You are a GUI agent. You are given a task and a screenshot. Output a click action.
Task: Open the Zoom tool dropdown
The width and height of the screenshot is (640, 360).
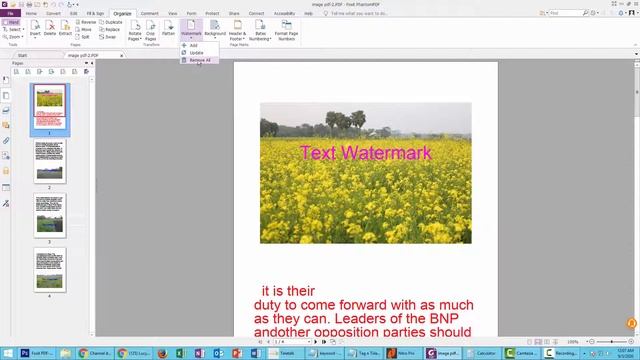point(13,37)
